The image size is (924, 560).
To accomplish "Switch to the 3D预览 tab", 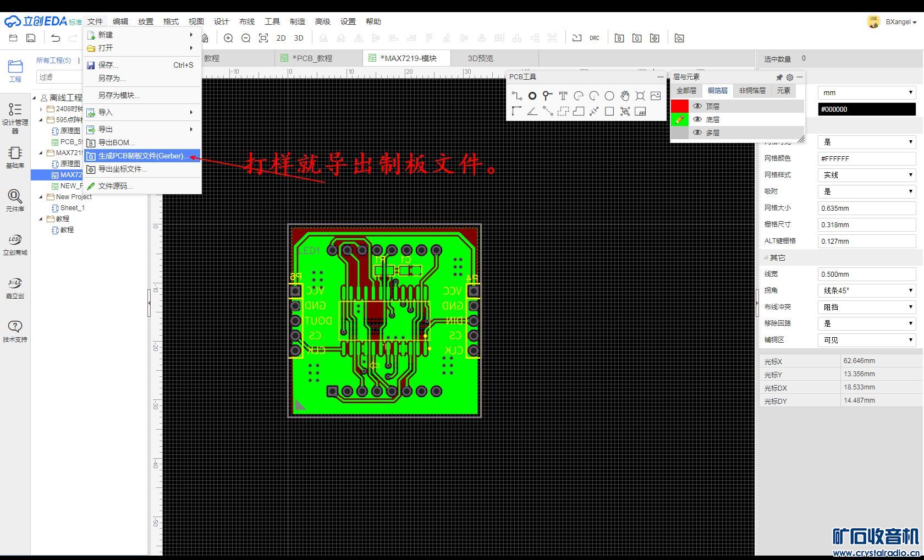I will 480,58.
